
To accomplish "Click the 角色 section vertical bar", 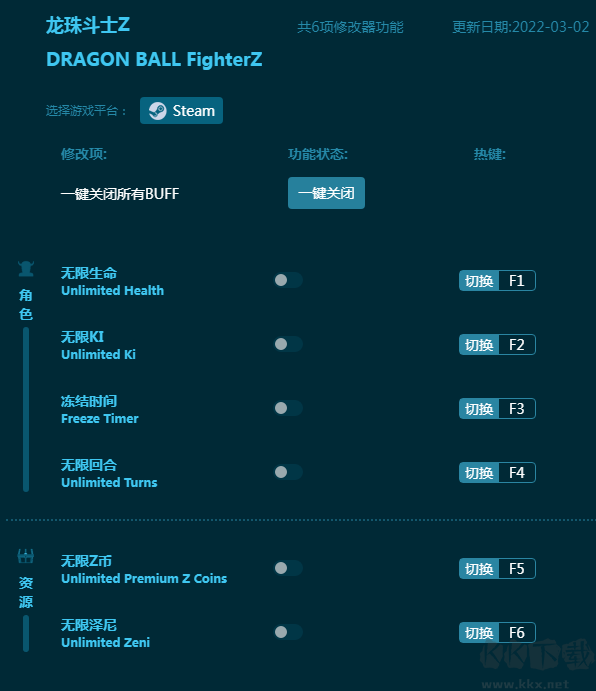I will coord(26,409).
